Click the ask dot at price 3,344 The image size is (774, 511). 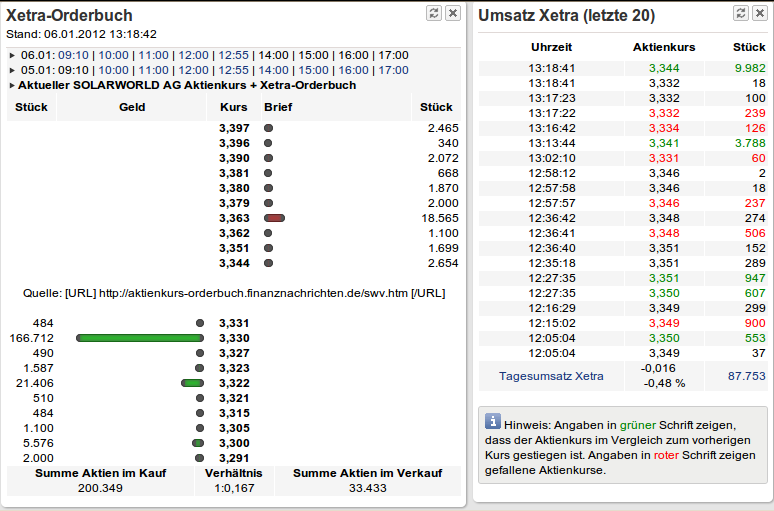click(268, 263)
